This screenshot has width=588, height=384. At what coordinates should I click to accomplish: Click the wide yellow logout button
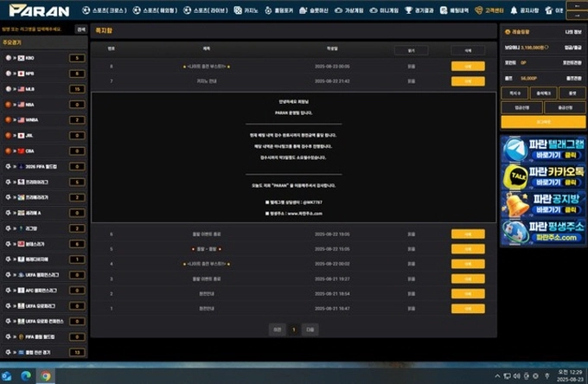[x=543, y=122]
